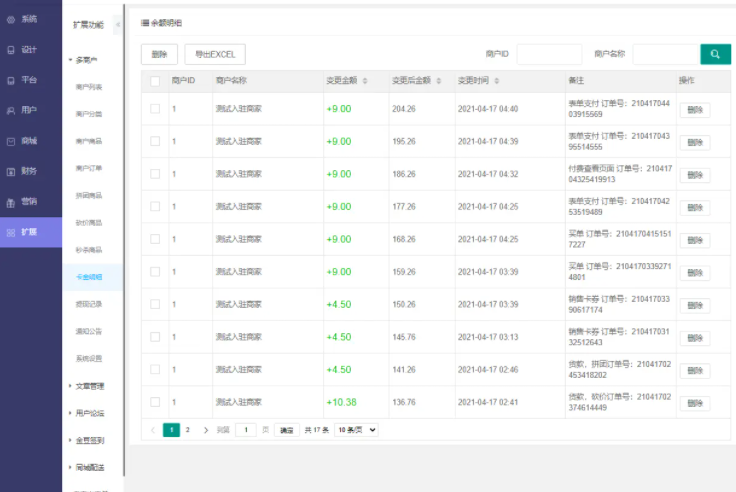This screenshot has height=492, width=736.
Task: Select the 财务 sidebar icon
Action: pos(11,172)
